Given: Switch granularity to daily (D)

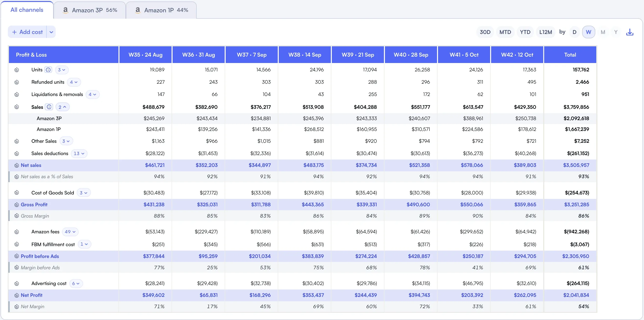Looking at the screenshot, I should 574,32.
